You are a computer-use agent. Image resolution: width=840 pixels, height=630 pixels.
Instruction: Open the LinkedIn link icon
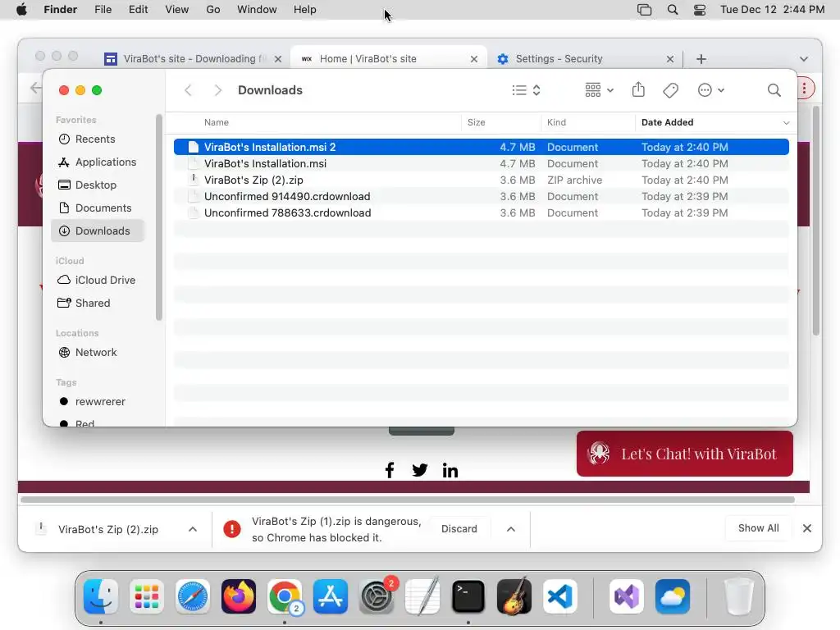(450, 470)
